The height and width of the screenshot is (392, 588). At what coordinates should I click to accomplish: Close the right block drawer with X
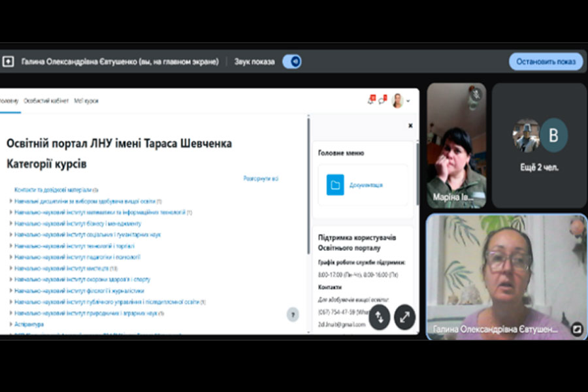410,125
